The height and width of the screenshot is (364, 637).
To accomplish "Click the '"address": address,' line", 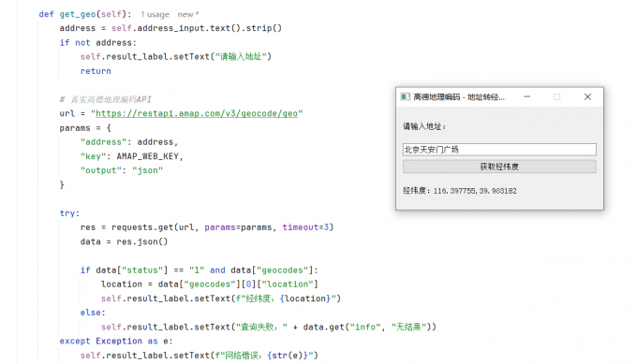I will pyautogui.click(x=129, y=142).
